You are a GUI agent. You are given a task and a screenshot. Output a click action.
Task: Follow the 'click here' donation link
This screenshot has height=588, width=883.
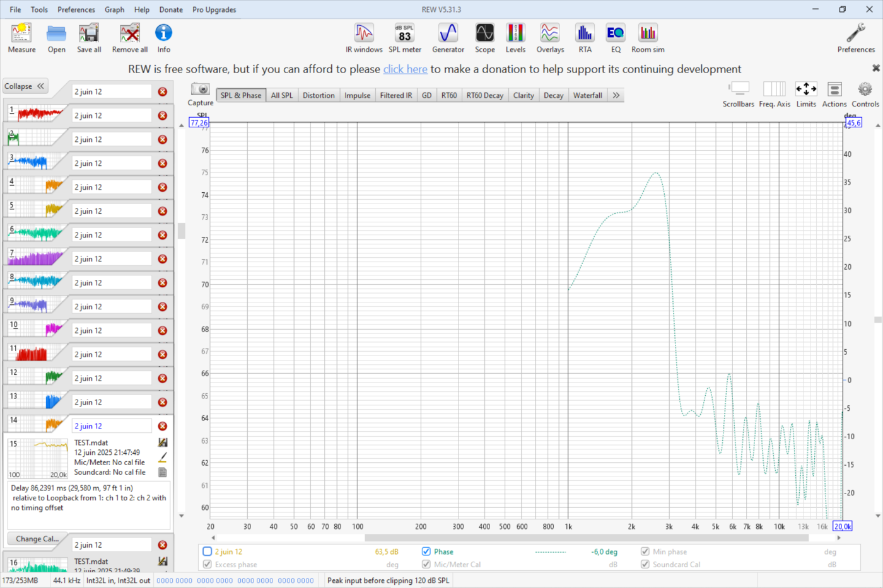click(x=405, y=69)
